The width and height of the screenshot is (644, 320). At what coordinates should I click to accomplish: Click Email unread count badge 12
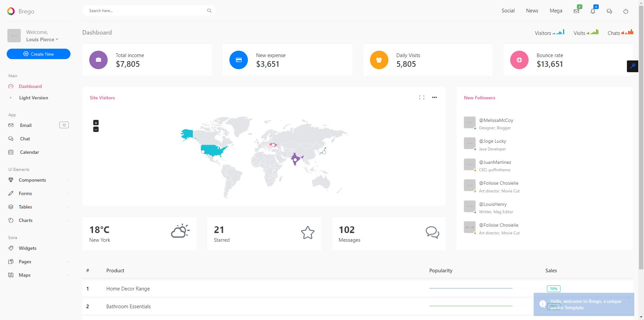[64, 125]
